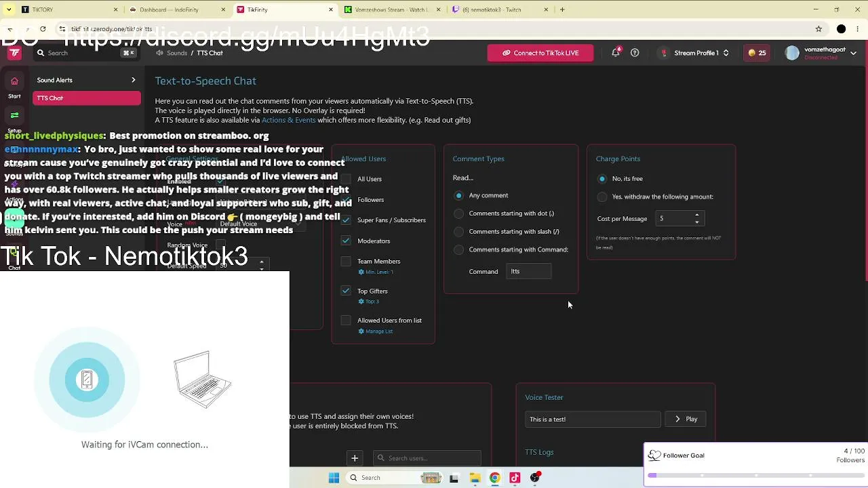
Task: Click the gear icon beside Manage List
Action: point(361,331)
